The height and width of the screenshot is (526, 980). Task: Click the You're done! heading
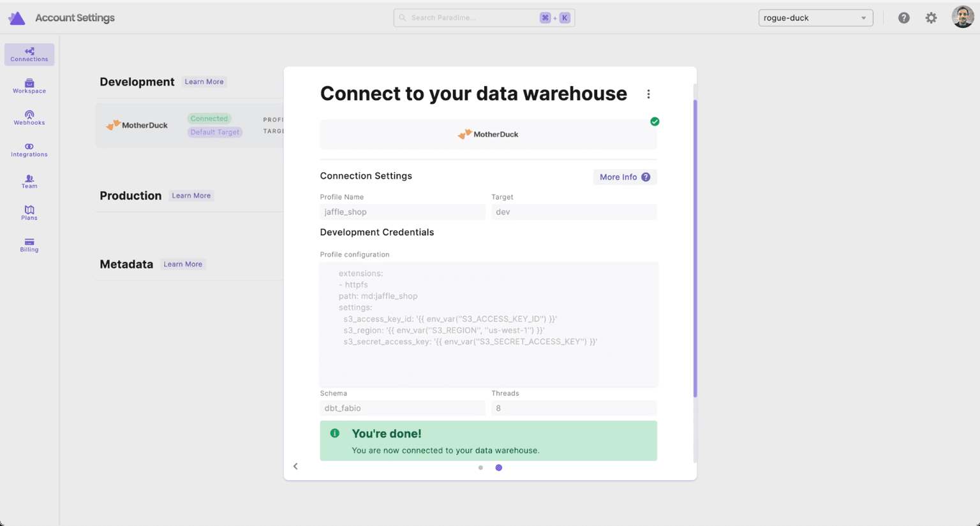[x=387, y=434]
